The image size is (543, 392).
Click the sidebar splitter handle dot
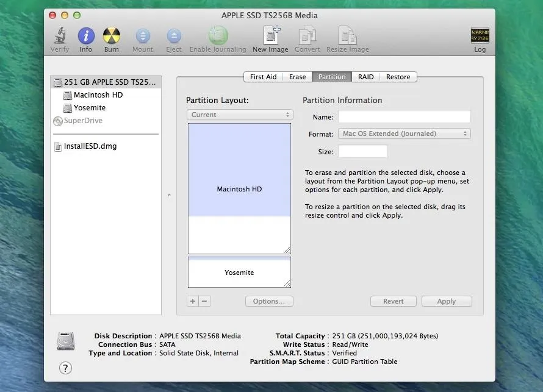point(169,195)
